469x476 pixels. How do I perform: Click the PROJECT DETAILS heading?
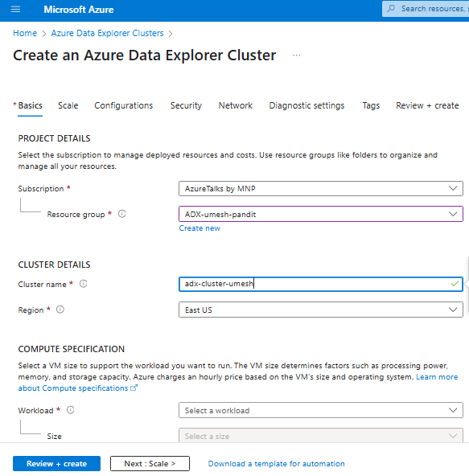point(54,138)
